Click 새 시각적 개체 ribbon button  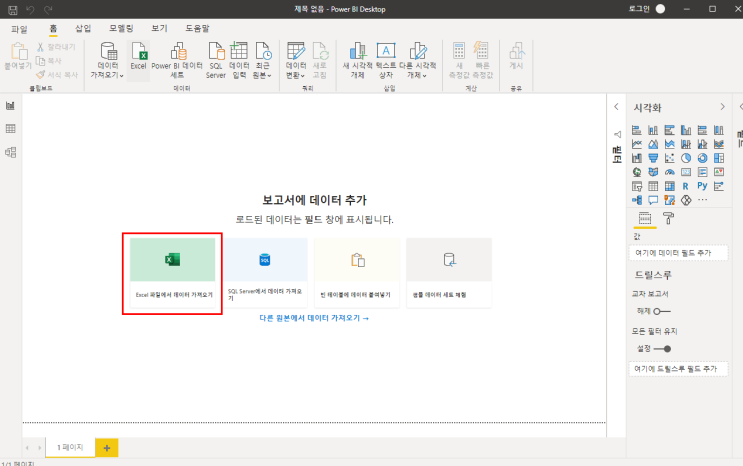click(357, 60)
